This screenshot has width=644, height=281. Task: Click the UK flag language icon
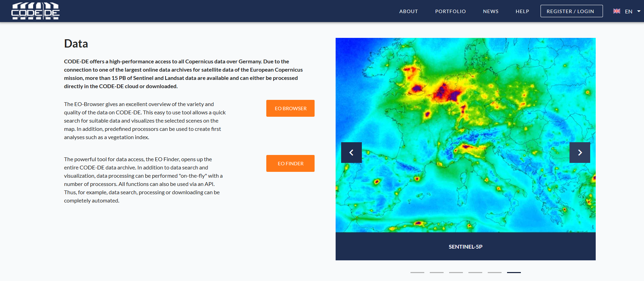point(617,11)
